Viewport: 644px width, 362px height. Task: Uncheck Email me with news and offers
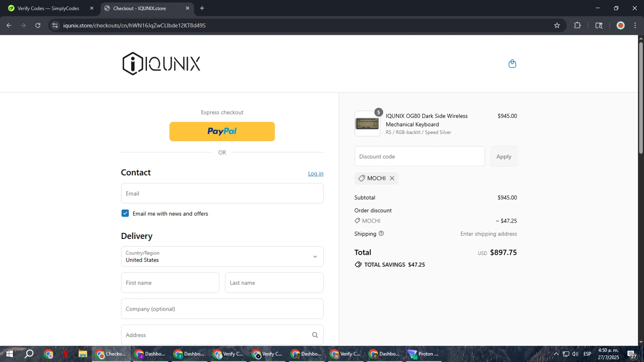(x=125, y=214)
